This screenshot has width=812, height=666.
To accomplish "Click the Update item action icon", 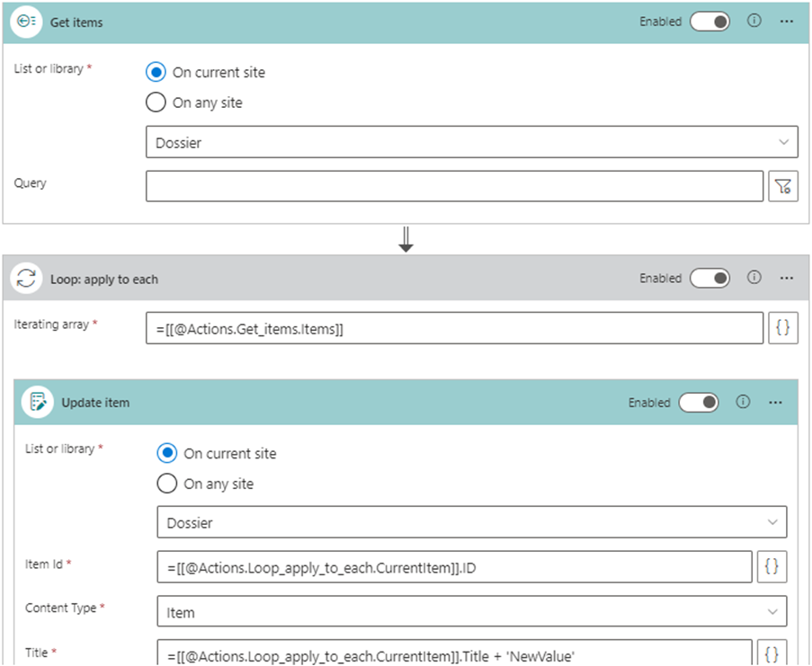I will (39, 403).
